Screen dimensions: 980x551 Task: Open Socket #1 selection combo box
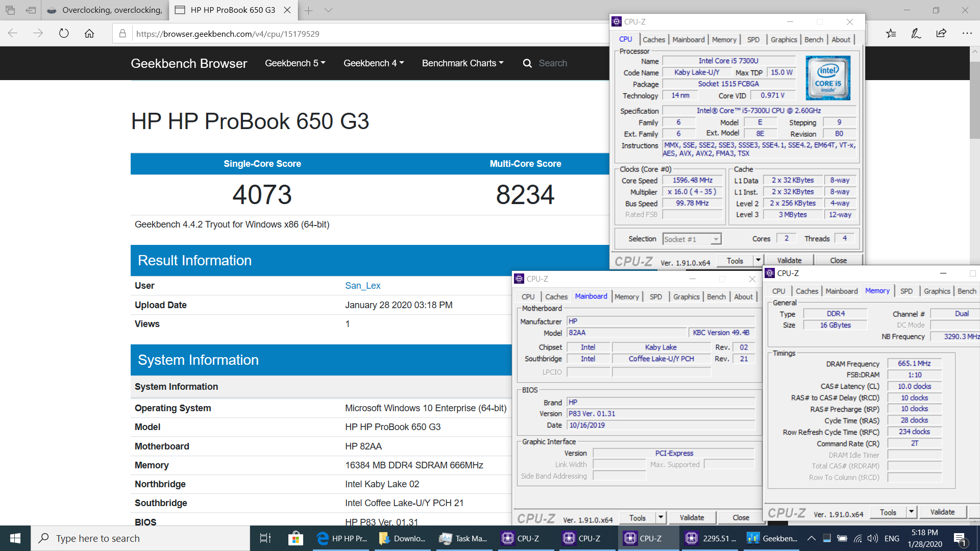point(692,239)
